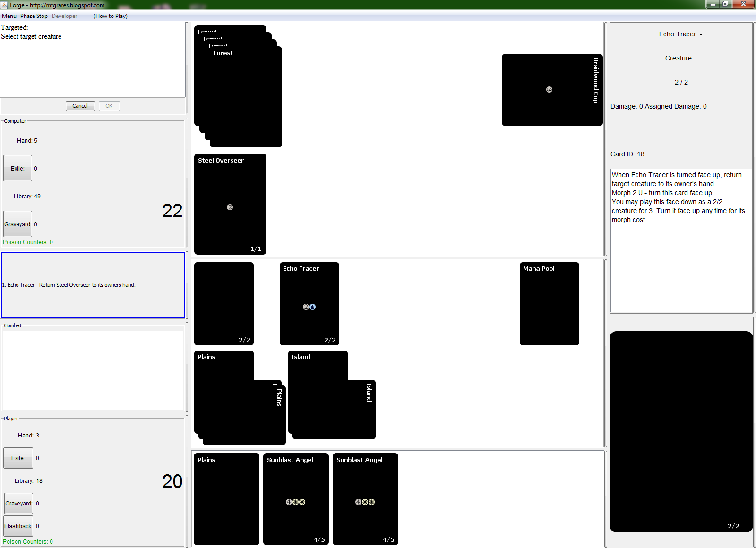Screen dimensions: 756x548
Task: Click the Echo Tracer stack entry
Action: coord(69,285)
